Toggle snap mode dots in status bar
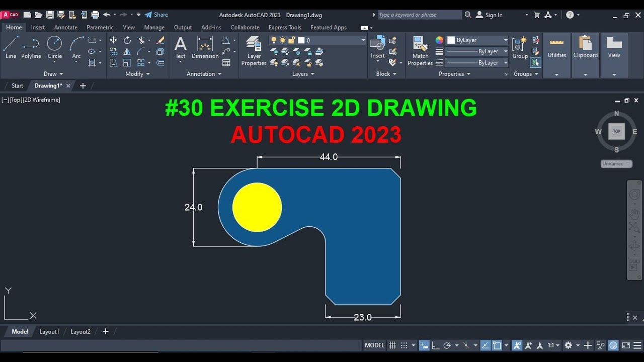Screen dimensions: 644x362 point(404,345)
